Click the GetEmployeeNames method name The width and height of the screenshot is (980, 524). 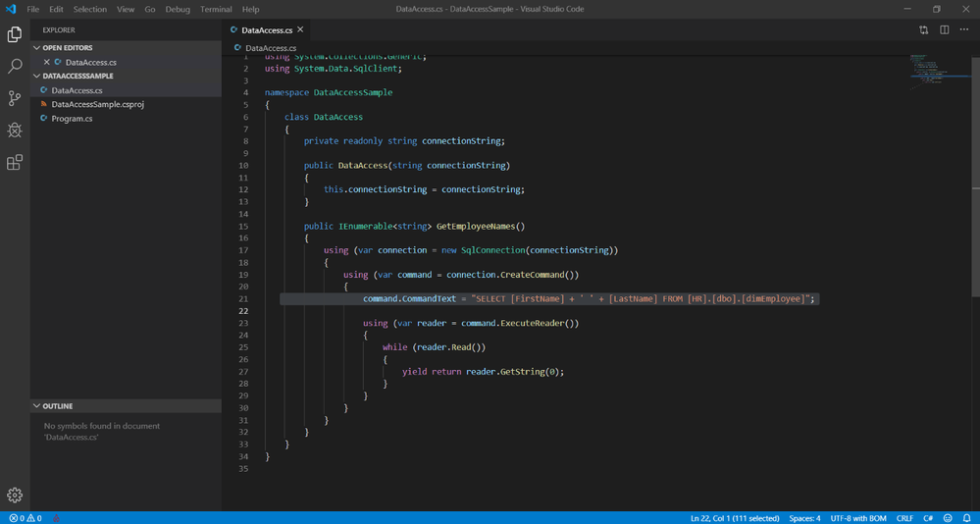(x=476, y=227)
